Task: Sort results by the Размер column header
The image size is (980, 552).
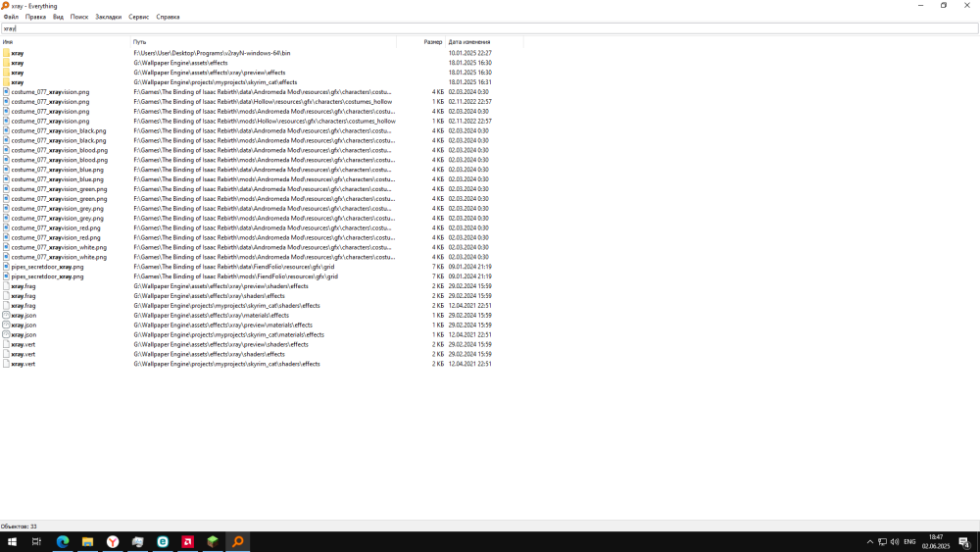Action: tap(420, 42)
